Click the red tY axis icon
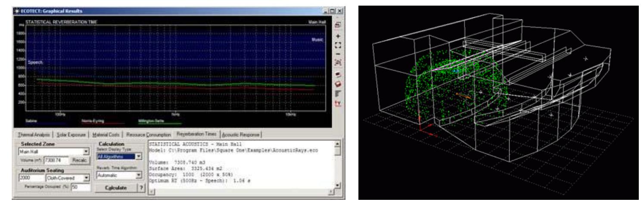Screen dimensions: 644x202 coord(338,104)
